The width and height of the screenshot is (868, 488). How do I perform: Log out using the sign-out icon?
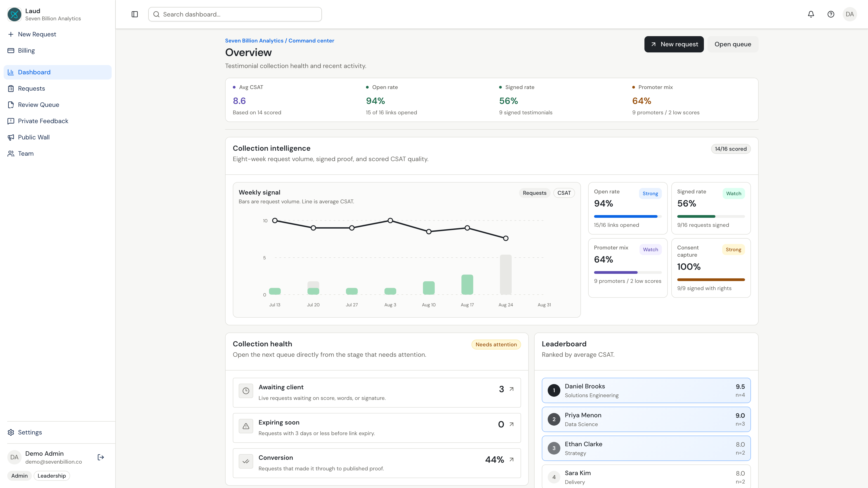point(101,457)
